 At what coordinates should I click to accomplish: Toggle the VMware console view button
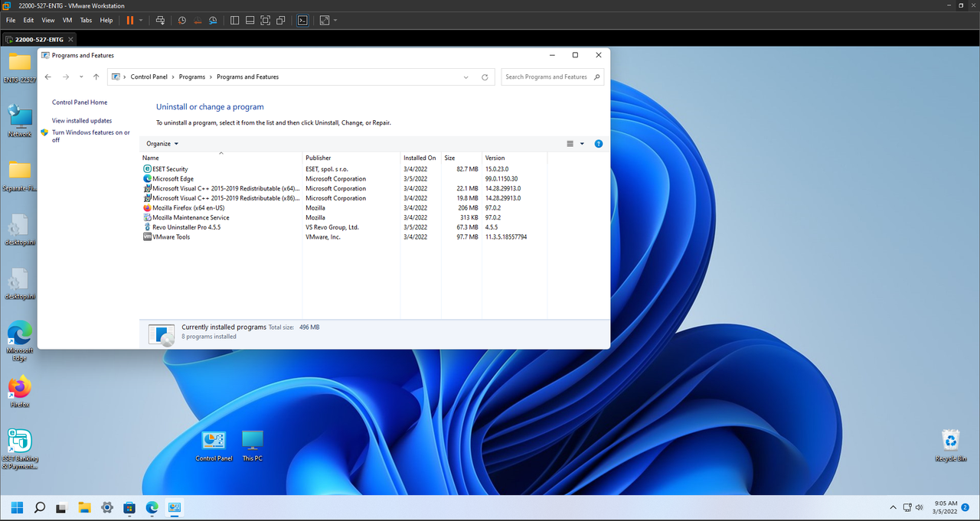pyautogui.click(x=303, y=20)
